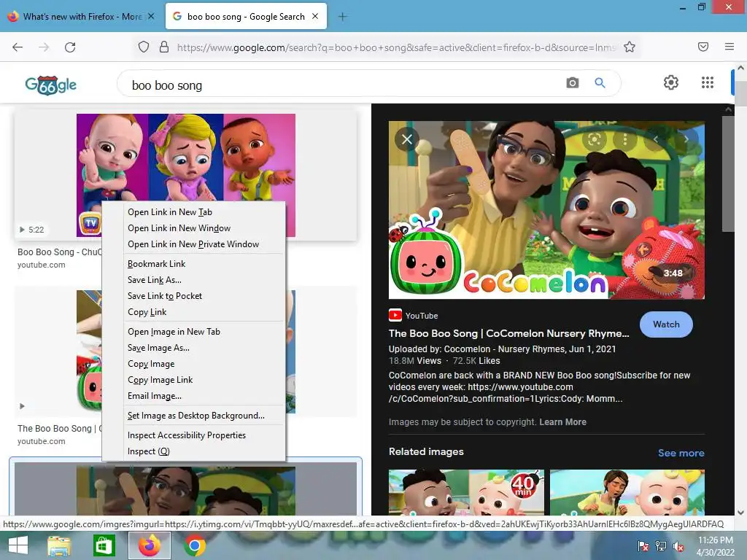Screen dimensions: 747x560
Task: Open See more related images link
Action: (x=681, y=453)
